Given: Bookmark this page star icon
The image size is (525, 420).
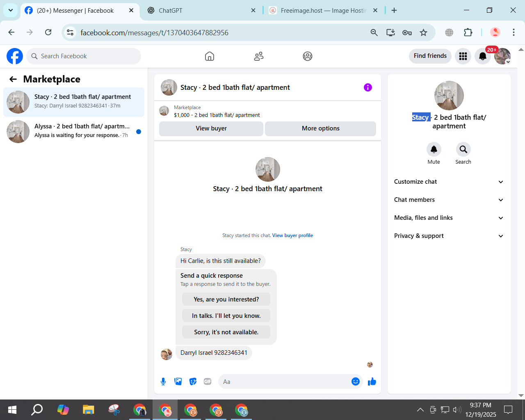Looking at the screenshot, I should click(424, 32).
